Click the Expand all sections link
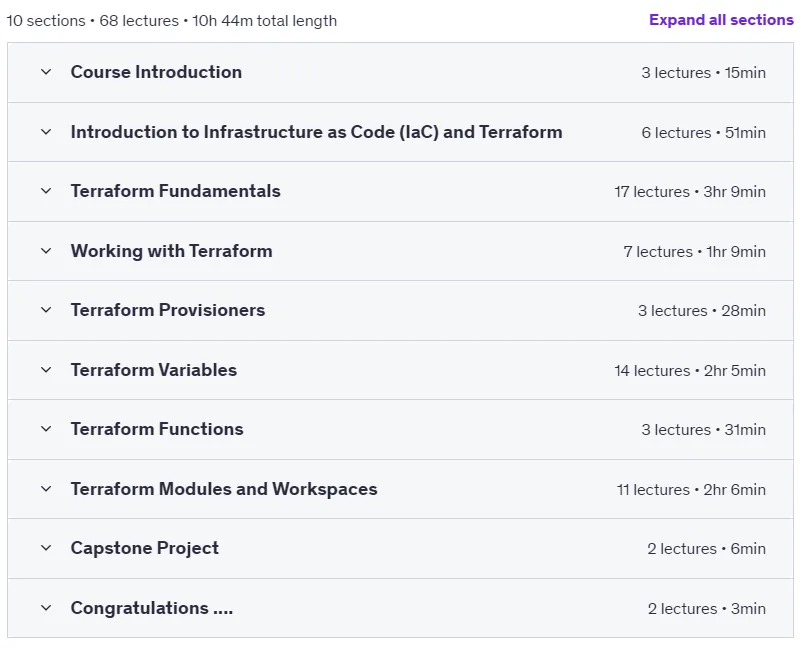 721,20
